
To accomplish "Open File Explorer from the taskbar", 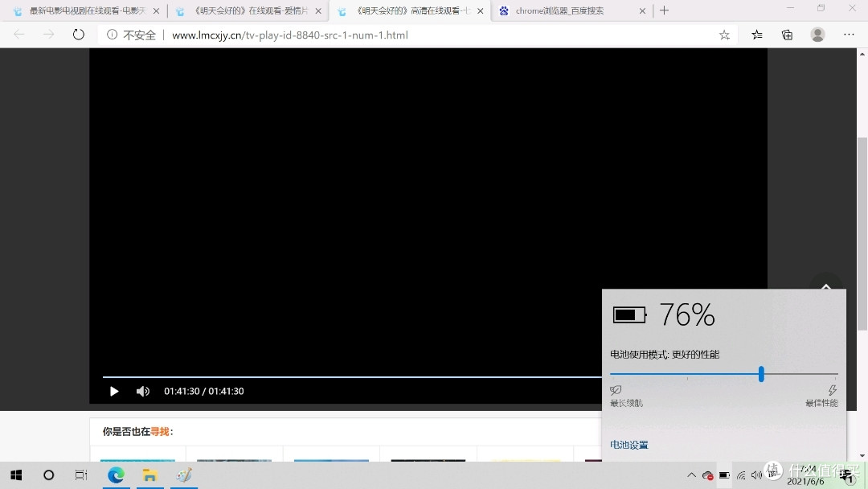I will coord(149,475).
